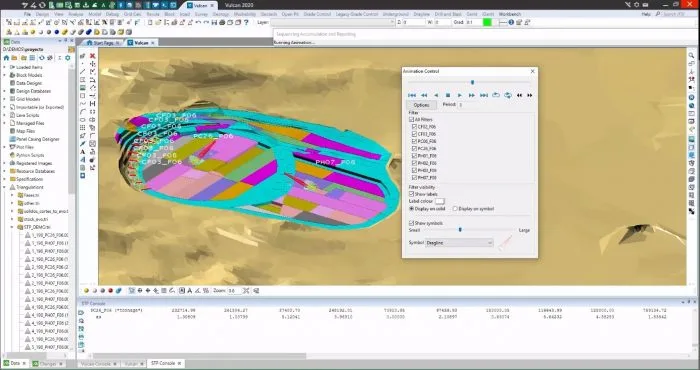Select the Map Files tree item
Screen dimensions: 700x370
[x=25, y=131]
